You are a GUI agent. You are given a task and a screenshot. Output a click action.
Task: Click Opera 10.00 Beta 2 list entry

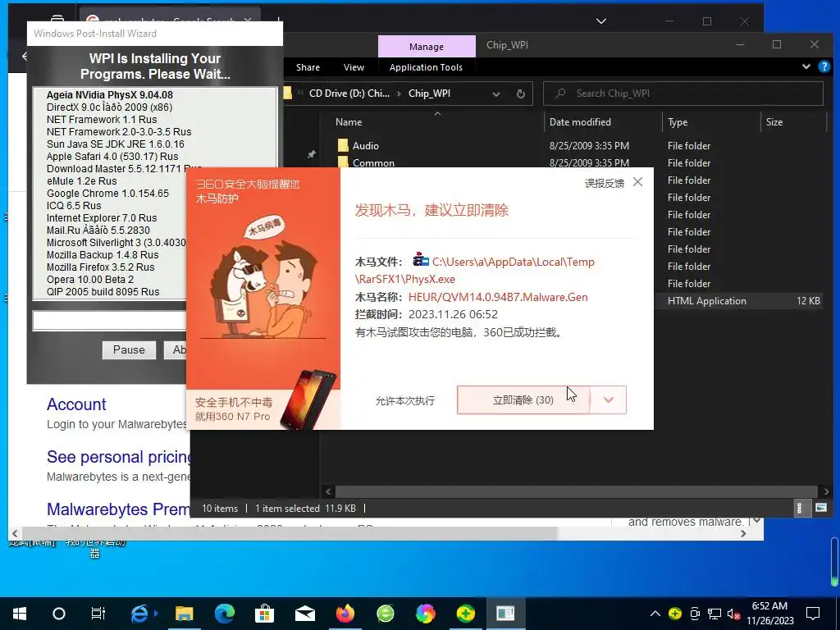click(x=90, y=280)
